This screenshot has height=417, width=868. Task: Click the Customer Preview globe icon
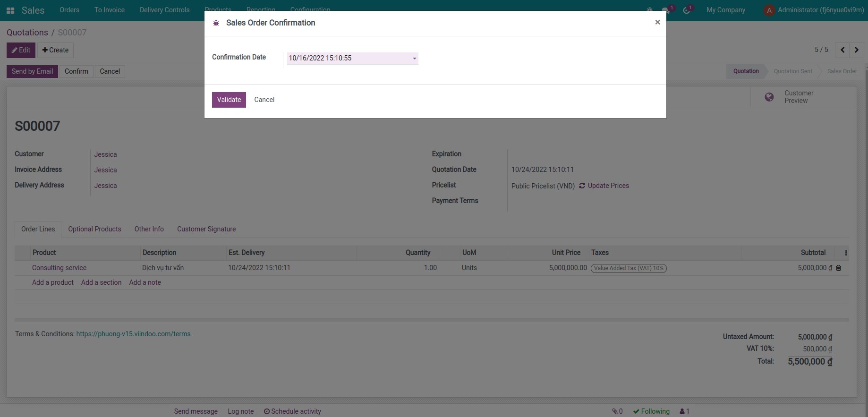coord(769,97)
